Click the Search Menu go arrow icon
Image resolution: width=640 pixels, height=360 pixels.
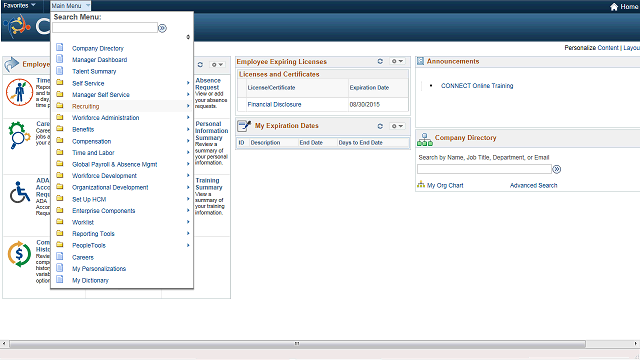click(162, 28)
